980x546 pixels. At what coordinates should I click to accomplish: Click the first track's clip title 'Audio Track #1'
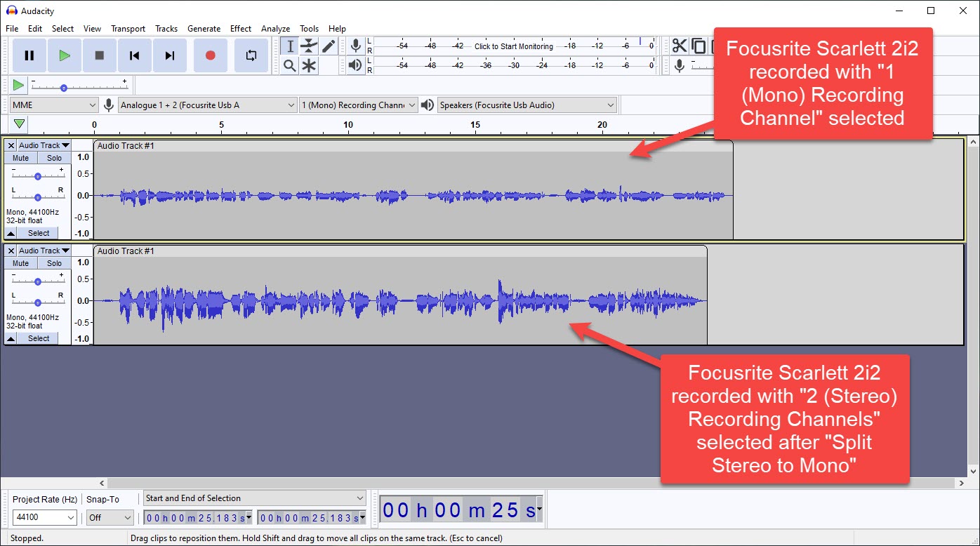point(126,146)
